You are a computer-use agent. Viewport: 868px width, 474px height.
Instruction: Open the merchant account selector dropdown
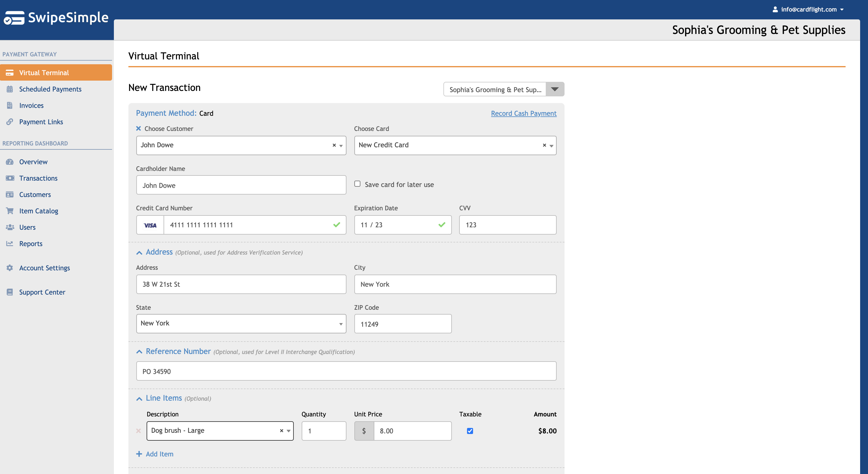coord(555,89)
